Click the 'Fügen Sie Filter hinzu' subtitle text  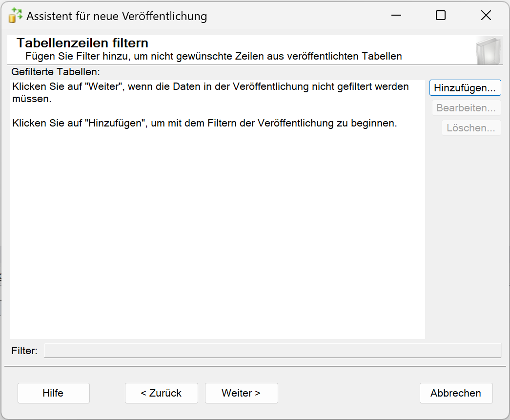coord(214,56)
